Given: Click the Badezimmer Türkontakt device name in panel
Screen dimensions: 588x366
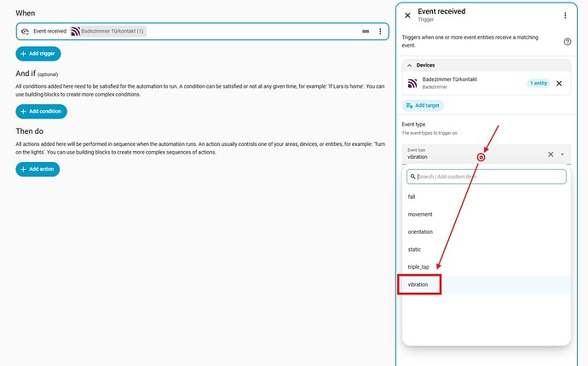Looking at the screenshot, I should click(x=450, y=79).
